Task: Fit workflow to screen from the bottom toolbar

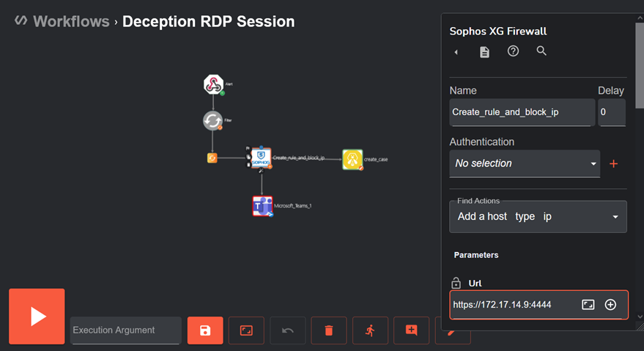Action: coord(246,330)
